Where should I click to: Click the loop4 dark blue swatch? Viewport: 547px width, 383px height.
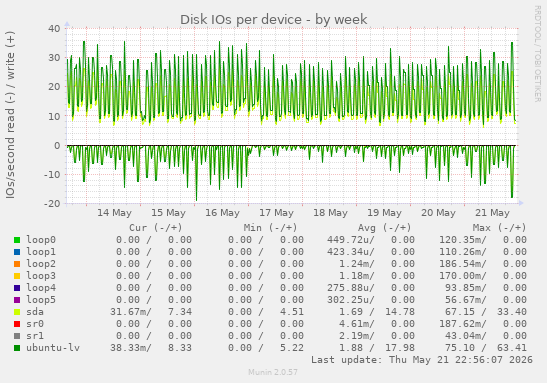pyautogui.click(x=17, y=288)
